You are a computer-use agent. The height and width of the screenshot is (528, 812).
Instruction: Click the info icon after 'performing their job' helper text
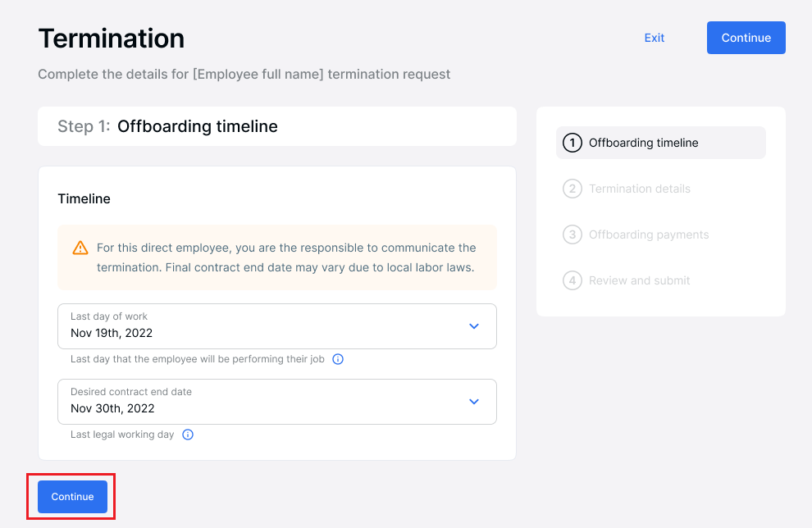(x=338, y=359)
